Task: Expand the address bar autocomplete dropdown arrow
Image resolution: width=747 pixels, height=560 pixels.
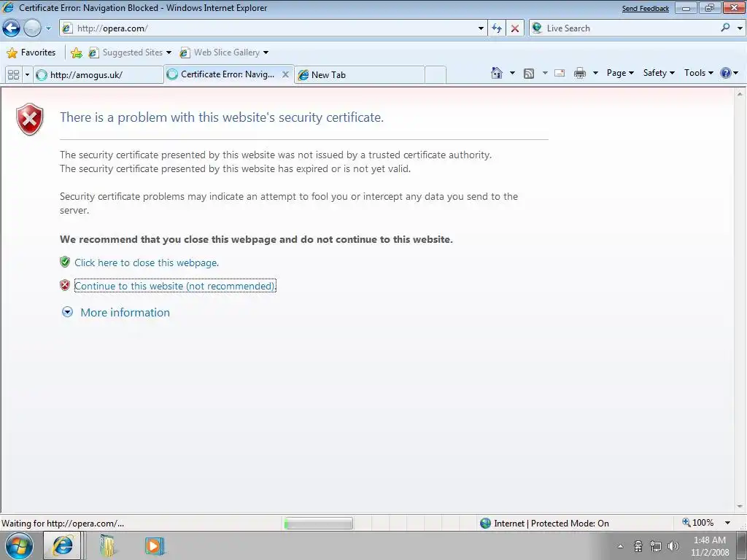Action: click(481, 28)
